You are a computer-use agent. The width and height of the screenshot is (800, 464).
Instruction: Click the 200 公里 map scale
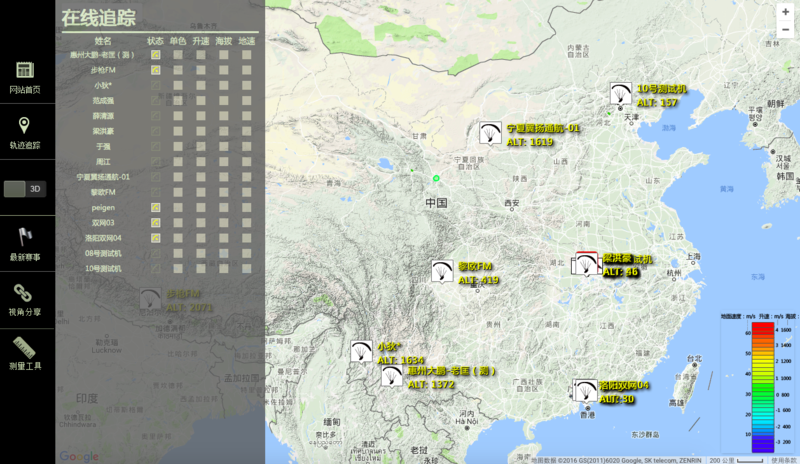tap(736, 460)
